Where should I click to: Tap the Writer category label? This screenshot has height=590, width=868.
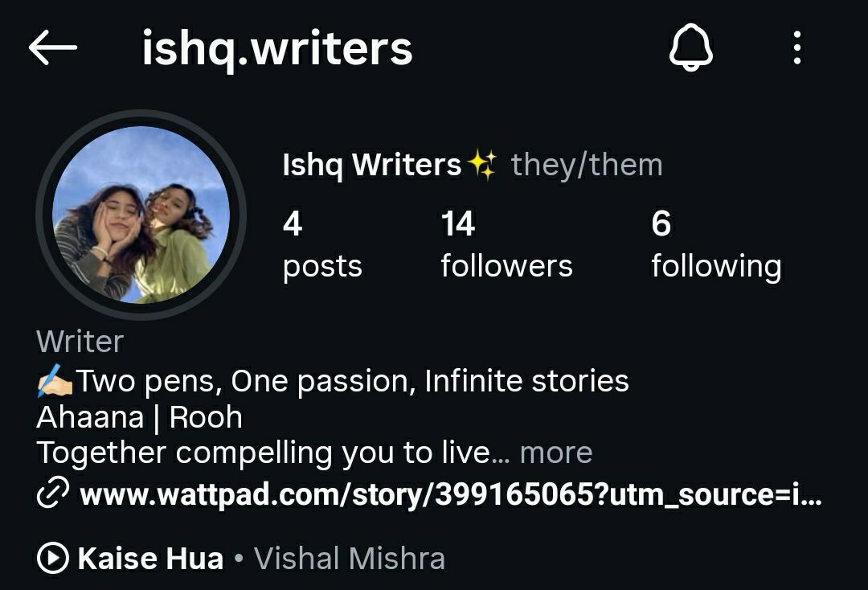pos(80,342)
